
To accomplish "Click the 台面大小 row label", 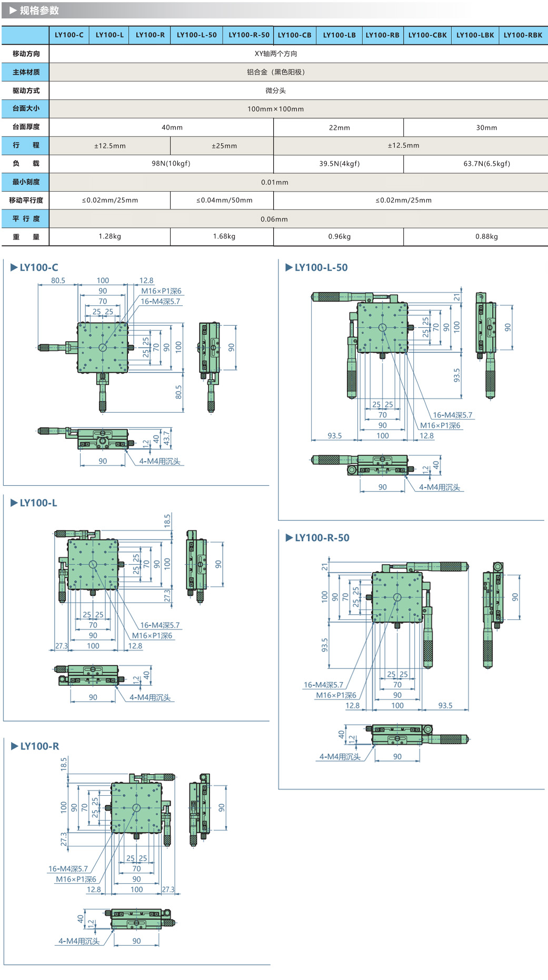I will coord(26,108).
